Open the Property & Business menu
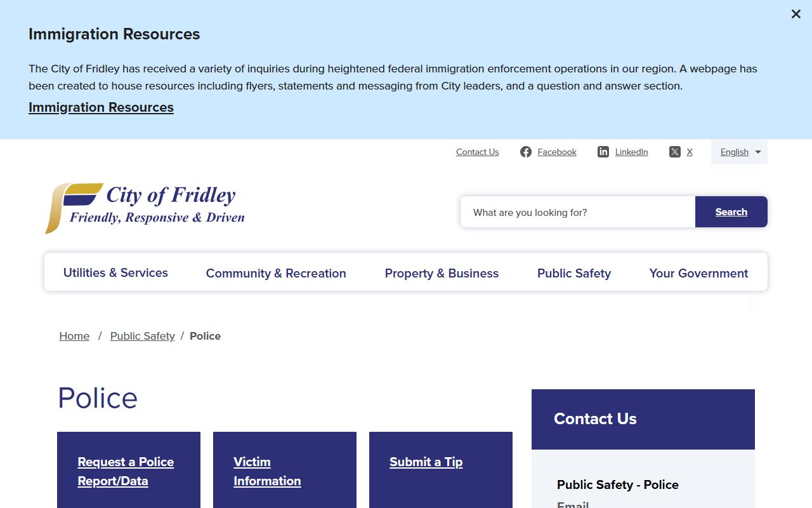The height and width of the screenshot is (508, 812). point(442,273)
